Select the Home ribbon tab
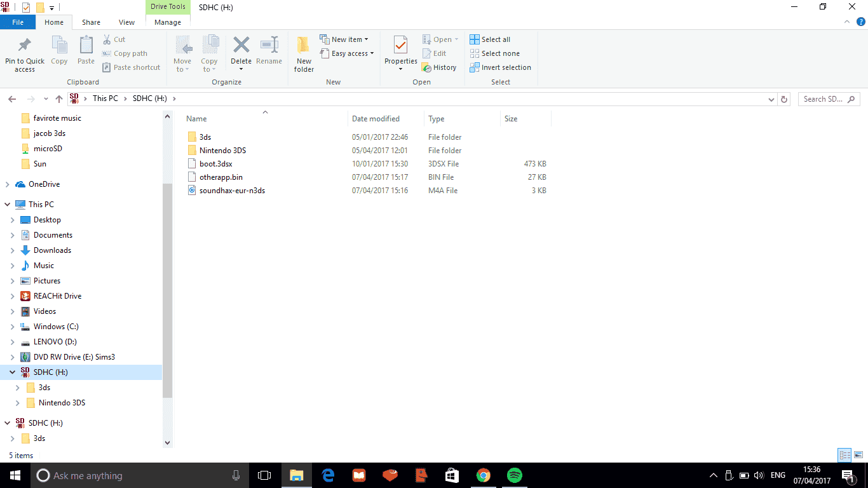 coord(54,22)
